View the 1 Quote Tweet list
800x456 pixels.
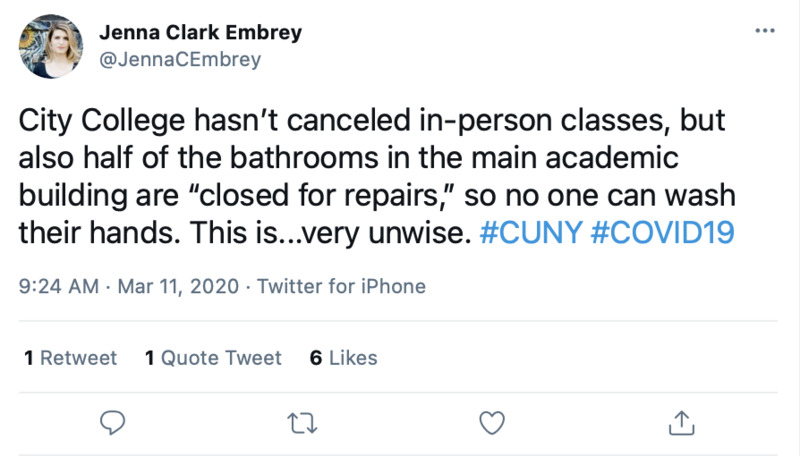[213, 357]
